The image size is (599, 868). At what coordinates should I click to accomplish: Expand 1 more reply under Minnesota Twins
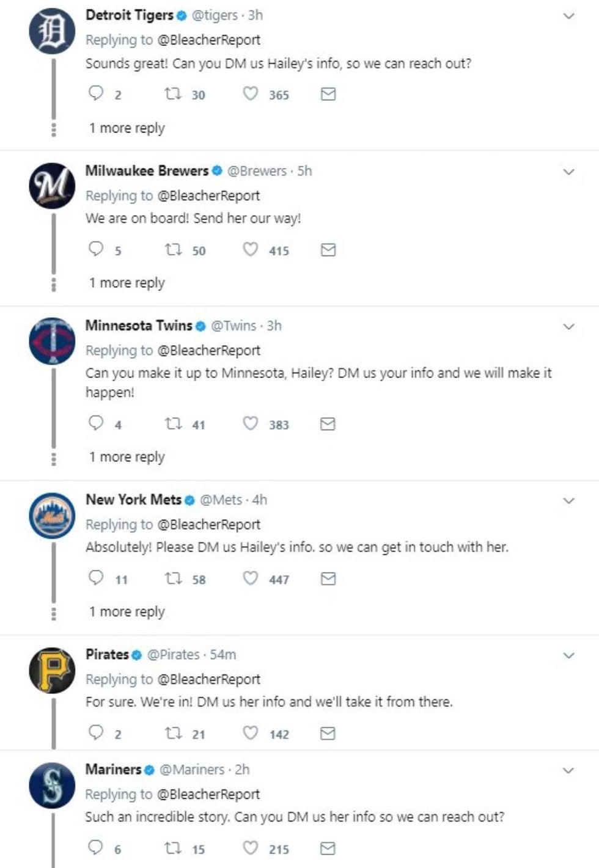(127, 458)
